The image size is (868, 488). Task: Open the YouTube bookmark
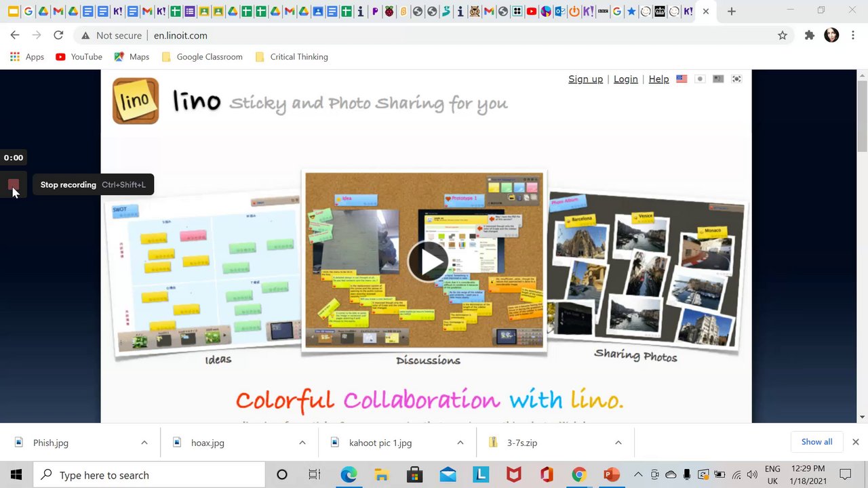click(x=79, y=57)
